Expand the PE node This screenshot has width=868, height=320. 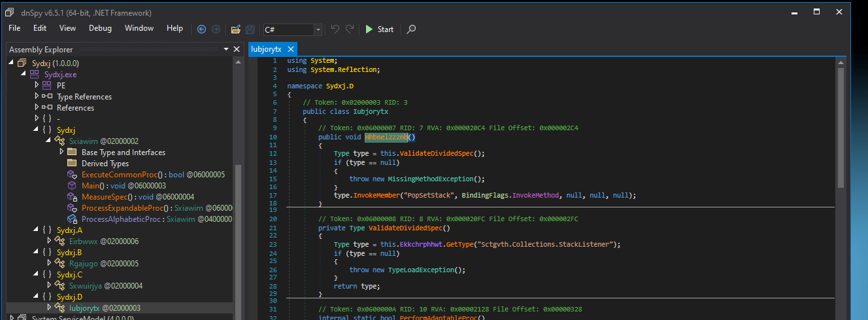37,85
